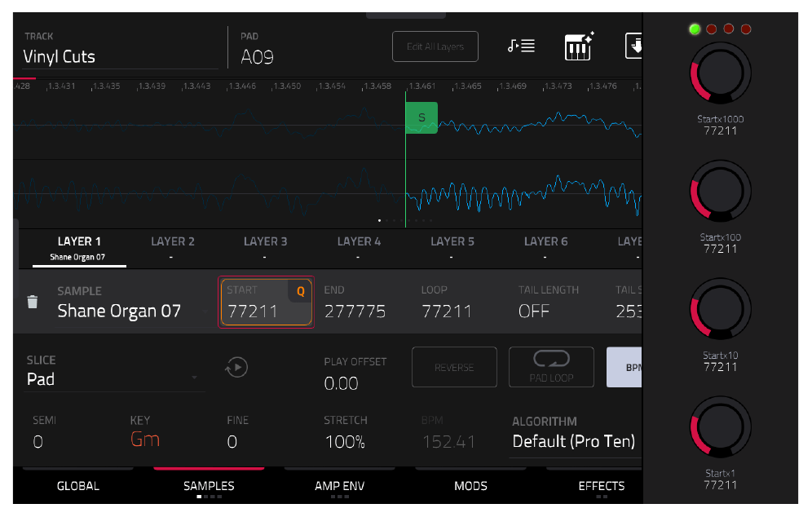Click the Pad A09 field

[x=258, y=56]
